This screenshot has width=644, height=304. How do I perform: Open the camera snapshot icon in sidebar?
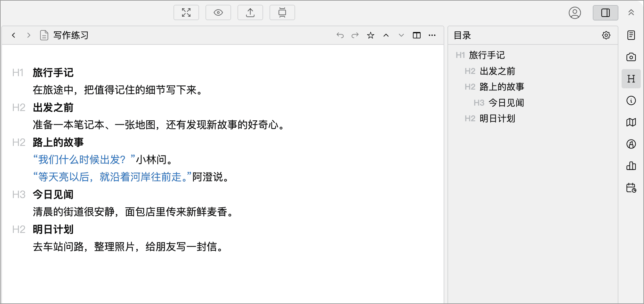pyautogui.click(x=631, y=57)
